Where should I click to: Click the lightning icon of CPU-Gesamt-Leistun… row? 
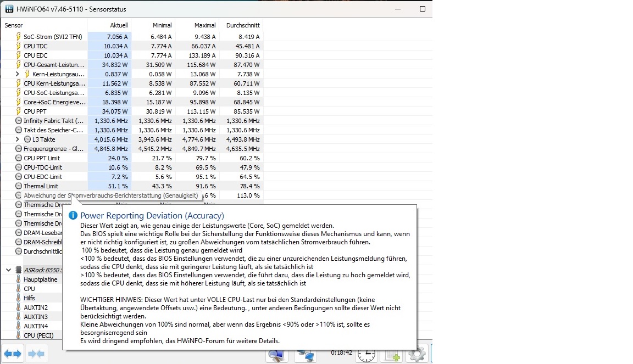tap(19, 64)
